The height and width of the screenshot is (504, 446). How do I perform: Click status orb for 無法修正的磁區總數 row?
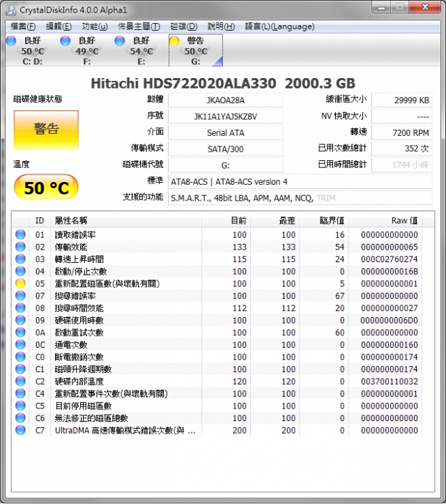tap(20, 418)
